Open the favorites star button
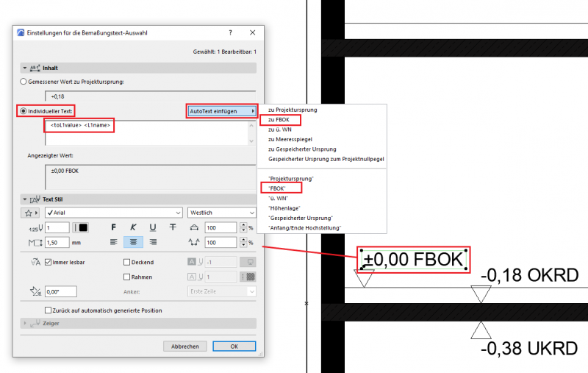Viewport: 588px width, 373px height. coord(30,213)
